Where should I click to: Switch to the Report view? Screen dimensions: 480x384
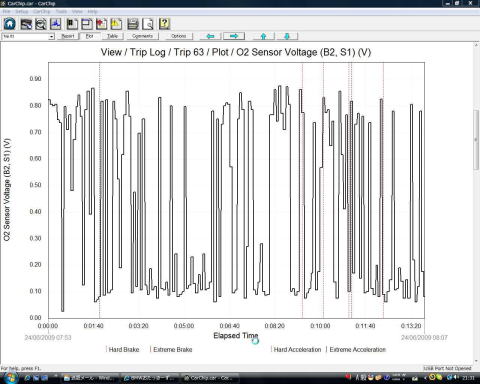coord(68,36)
